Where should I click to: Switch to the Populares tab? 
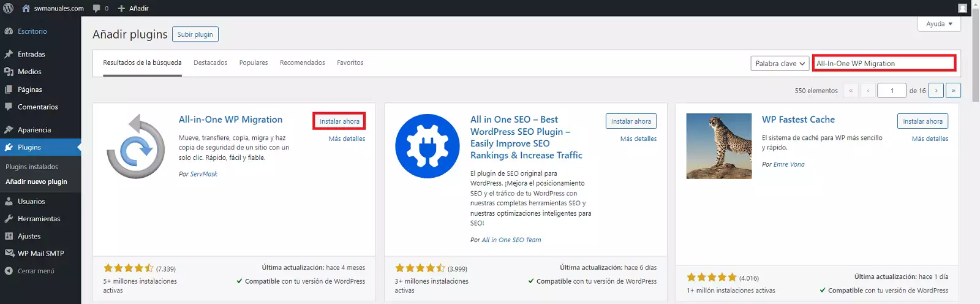pos(254,63)
